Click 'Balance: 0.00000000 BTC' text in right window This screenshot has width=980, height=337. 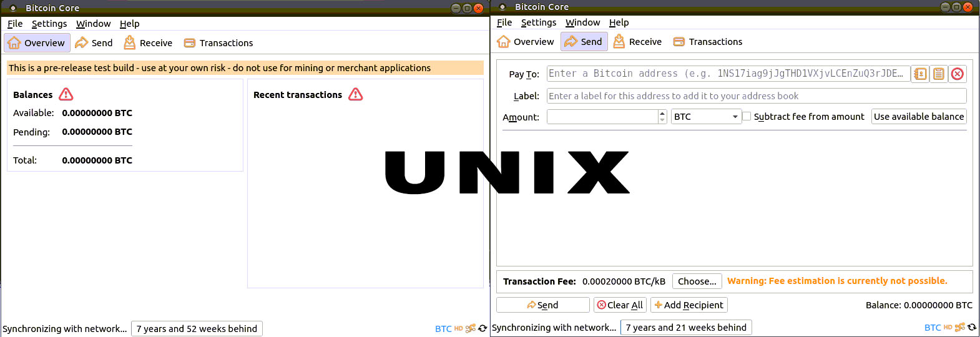tap(919, 305)
